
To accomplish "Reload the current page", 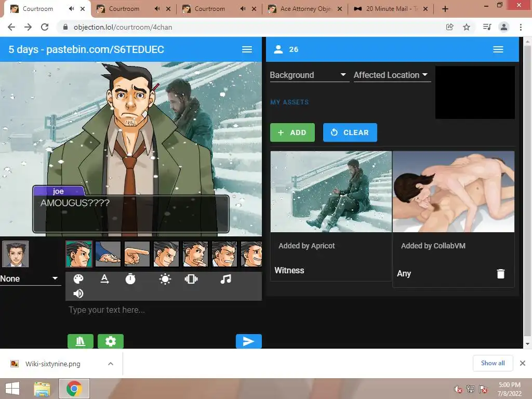I will tap(45, 27).
